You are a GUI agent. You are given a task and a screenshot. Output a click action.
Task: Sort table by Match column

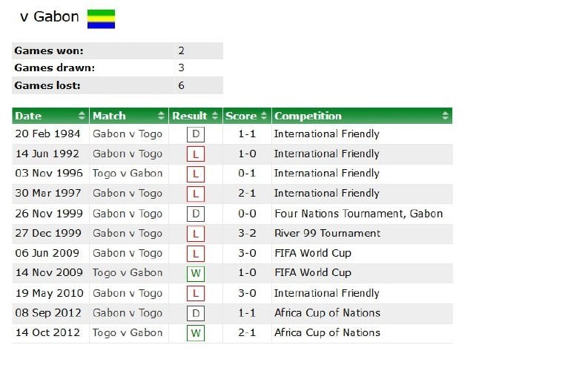point(128,116)
